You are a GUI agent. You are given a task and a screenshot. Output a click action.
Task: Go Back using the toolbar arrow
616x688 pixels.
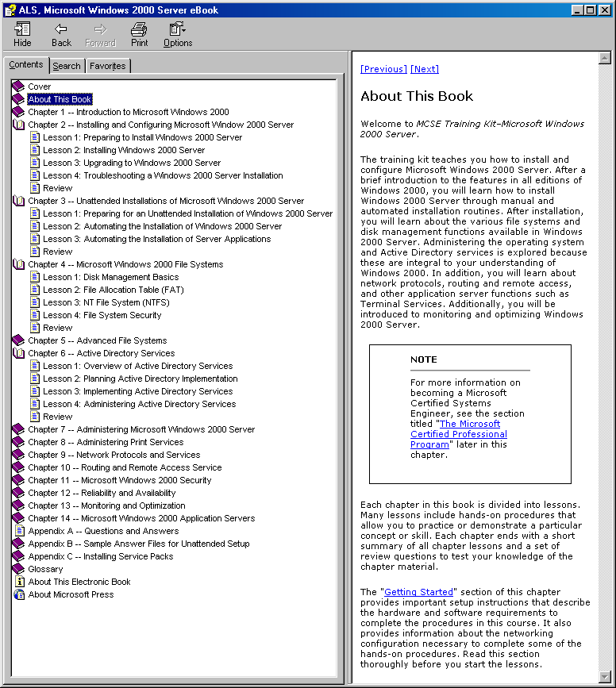(61, 29)
